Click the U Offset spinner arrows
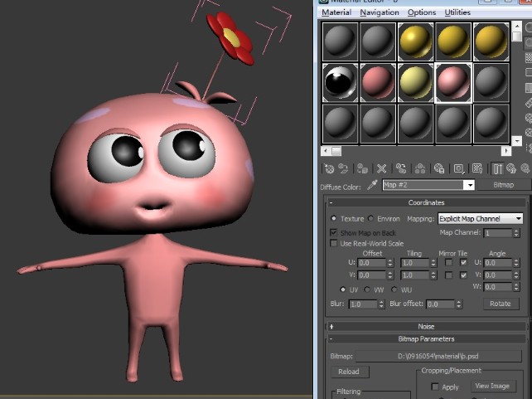 (390, 263)
